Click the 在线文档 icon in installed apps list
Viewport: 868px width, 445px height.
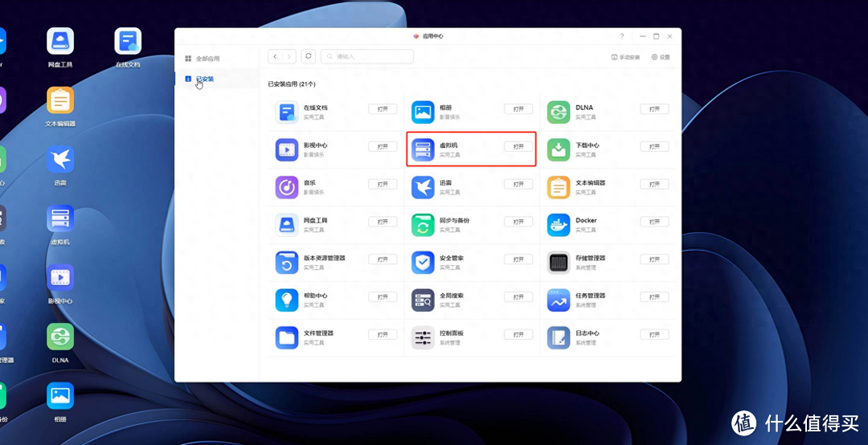click(287, 112)
